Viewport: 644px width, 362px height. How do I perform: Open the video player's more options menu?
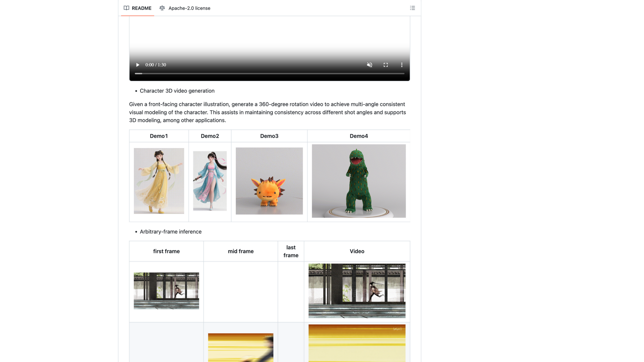pyautogui.click(x=402, y=65)
